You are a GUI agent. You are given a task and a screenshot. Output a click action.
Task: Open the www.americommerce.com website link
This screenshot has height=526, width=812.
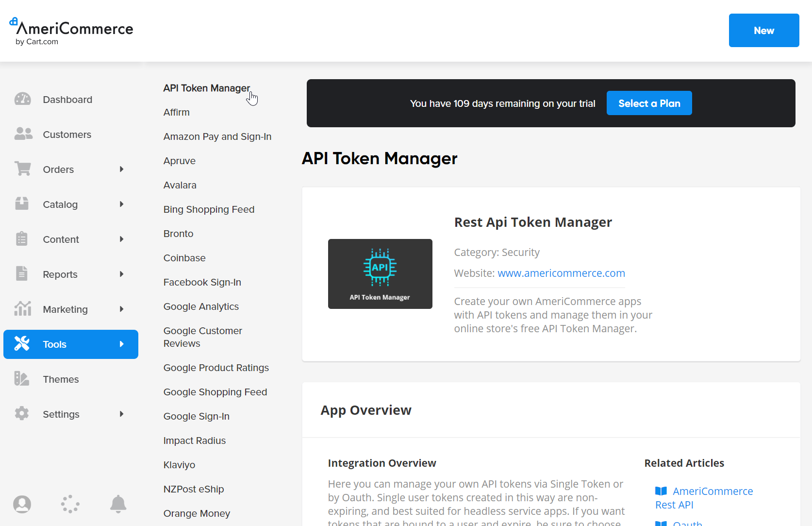[x=562, y=273]
